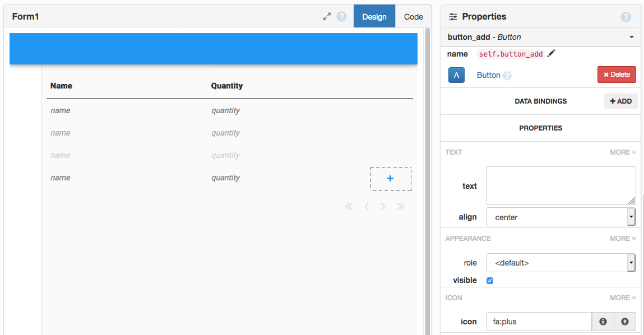Go to previous page in data grid
644x335 pixels.
(367, 206)
